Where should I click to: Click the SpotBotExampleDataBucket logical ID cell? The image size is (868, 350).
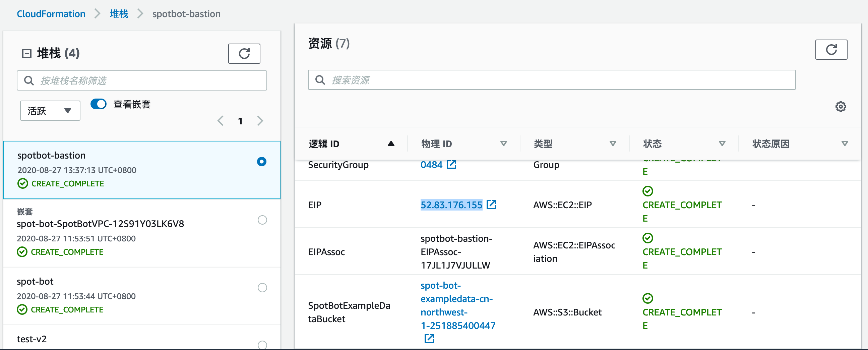[349, 312]
